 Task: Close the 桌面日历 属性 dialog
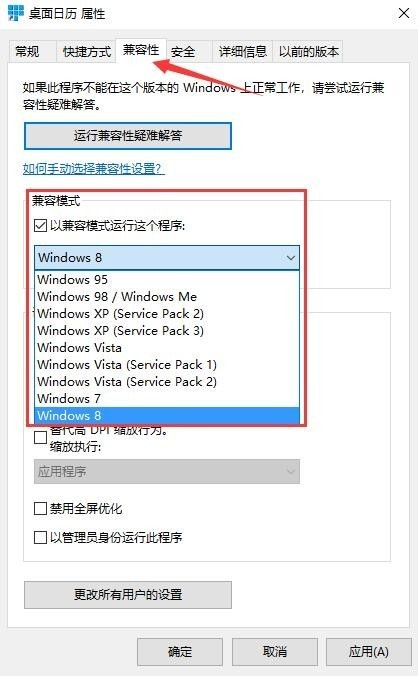(x=404, y=13)
